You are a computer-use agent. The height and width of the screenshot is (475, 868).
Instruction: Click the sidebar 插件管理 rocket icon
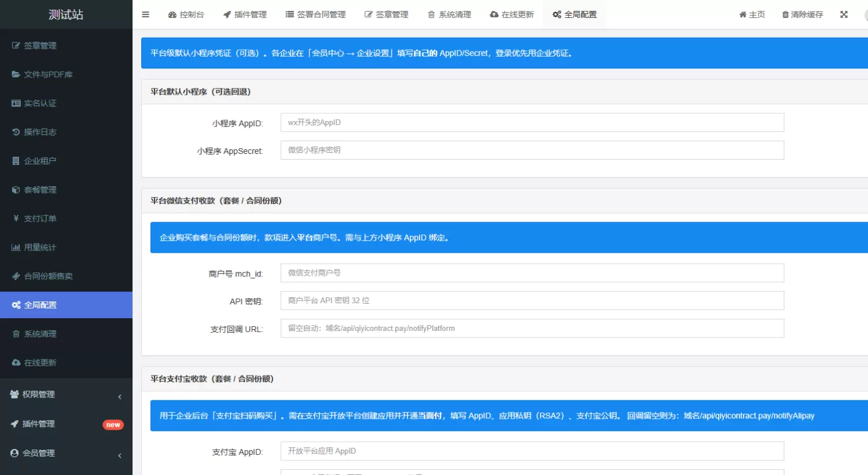pos(14,424)
